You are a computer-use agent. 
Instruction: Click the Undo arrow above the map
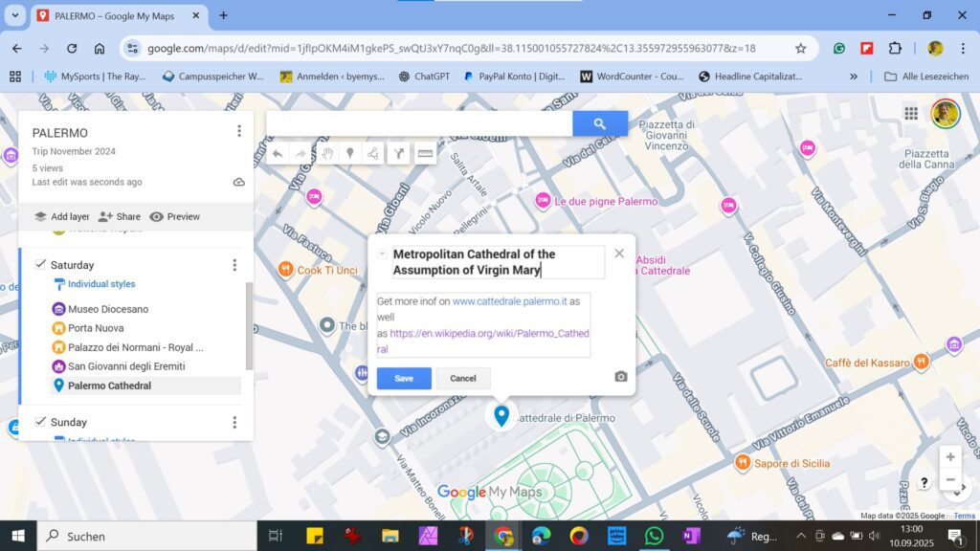point(277,153)
